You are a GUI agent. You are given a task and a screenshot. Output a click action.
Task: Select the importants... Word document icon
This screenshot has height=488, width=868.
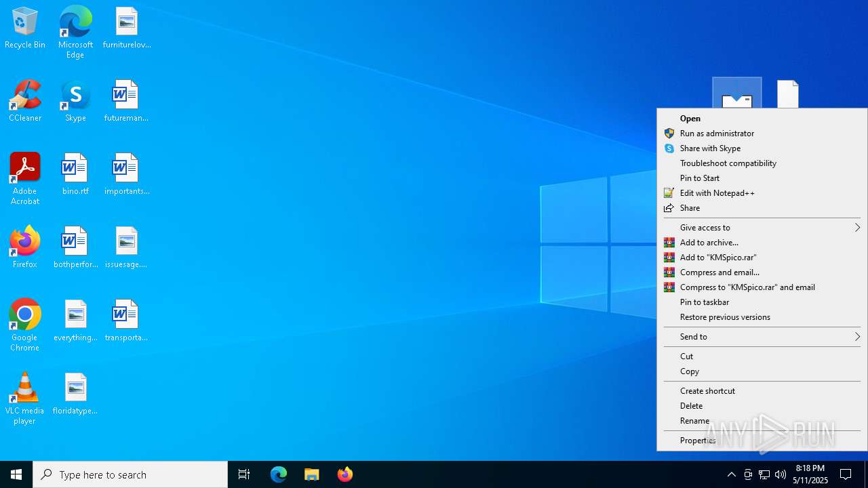[126, 175]
